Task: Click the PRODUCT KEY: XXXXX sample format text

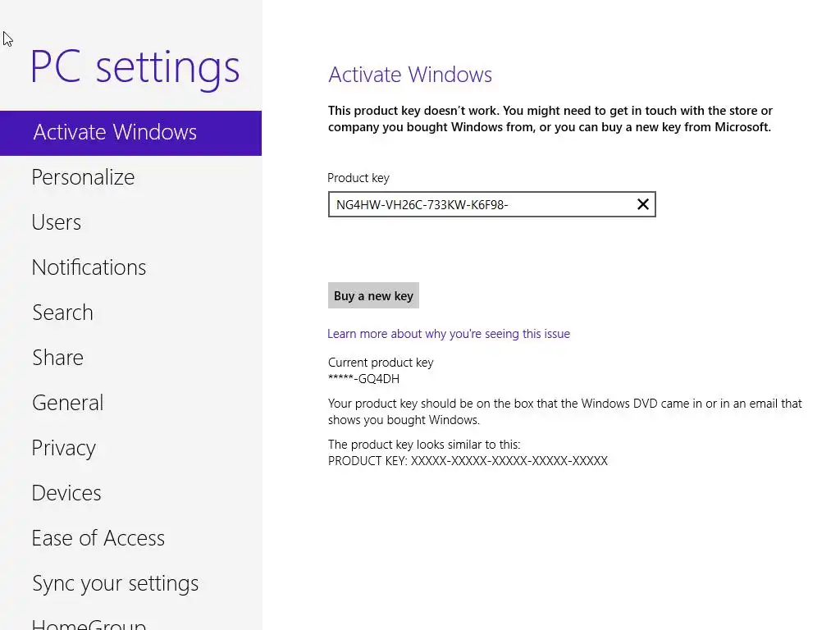Action: coord(468,461)
